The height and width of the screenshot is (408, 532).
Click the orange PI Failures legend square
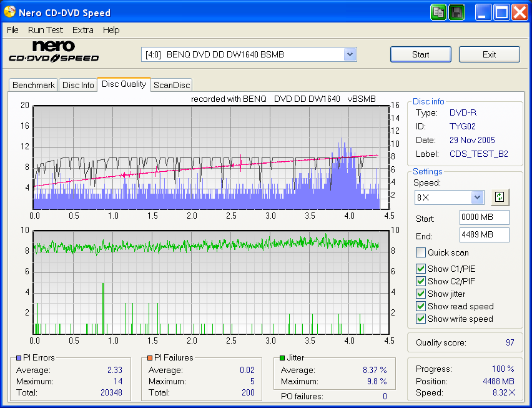click(150, 358)
